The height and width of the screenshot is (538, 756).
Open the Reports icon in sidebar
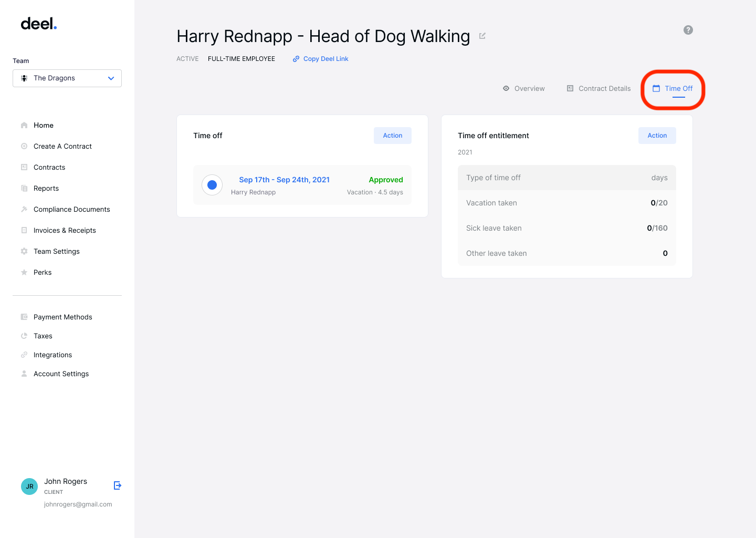(x=24, y=188)
